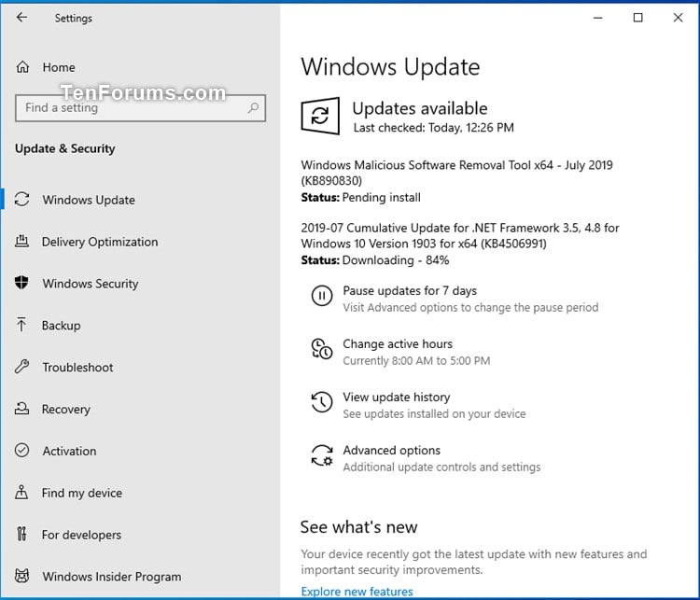Click Last checked: Today, 12:26 PM text
Viewport: 700px width, 600px height.
[x=433, y=128]
